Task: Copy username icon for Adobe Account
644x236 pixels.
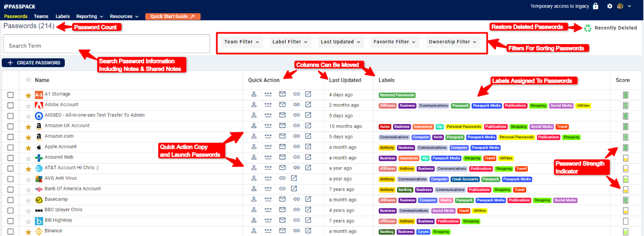Action: (254, 104)
